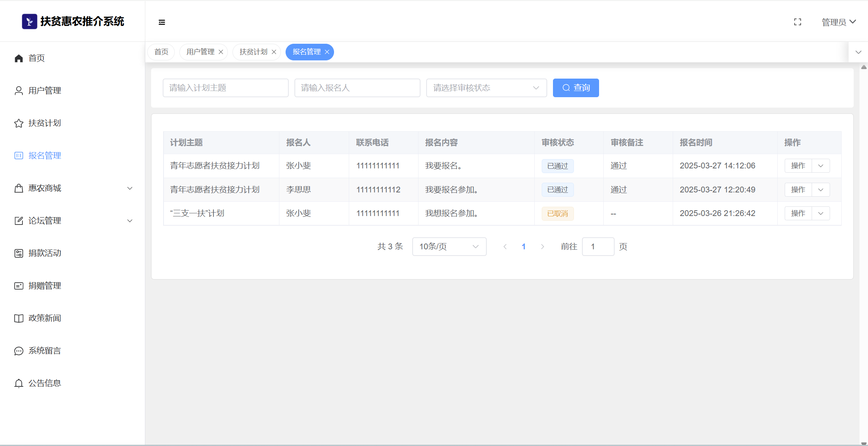The height and width of the screenshot is (446, 868).
Task: Close the 扶贫计划 tab
Action: click(x=274, y=52)
